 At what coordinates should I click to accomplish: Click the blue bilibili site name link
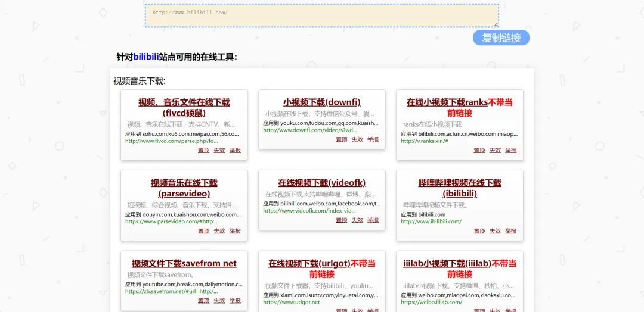coord(146,57)
